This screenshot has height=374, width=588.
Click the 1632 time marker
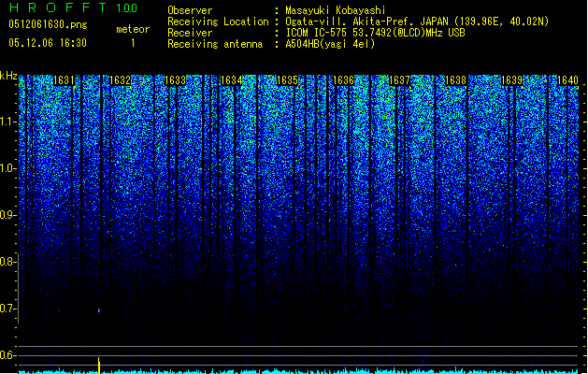[x=120, y=80]
